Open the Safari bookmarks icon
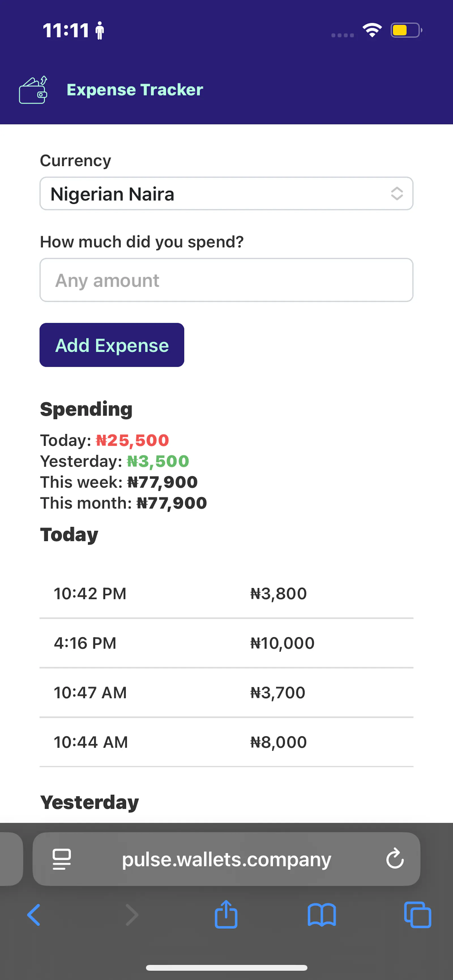The image size is (453, 980). (x=322, y=915)
